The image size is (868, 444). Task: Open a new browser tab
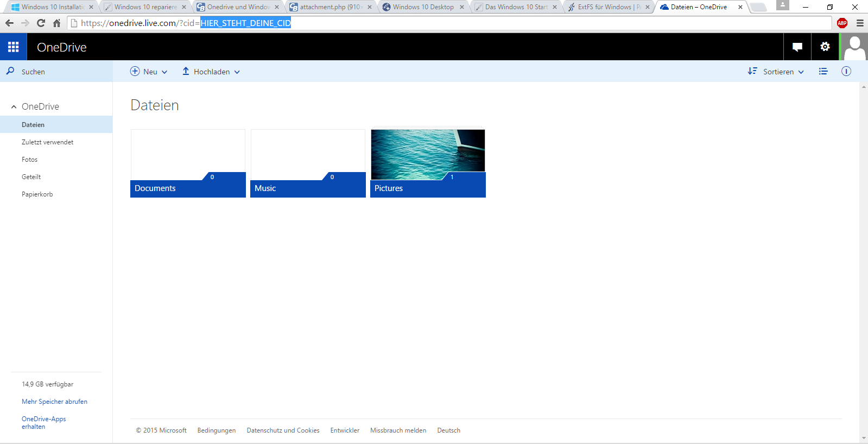pos(758,7)
